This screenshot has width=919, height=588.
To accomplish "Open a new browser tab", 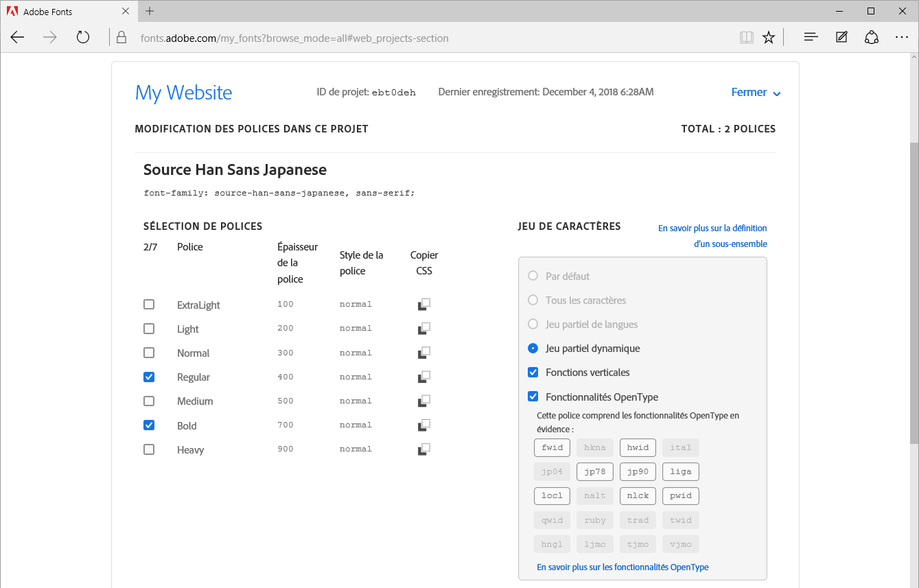I will click(150, 11).
